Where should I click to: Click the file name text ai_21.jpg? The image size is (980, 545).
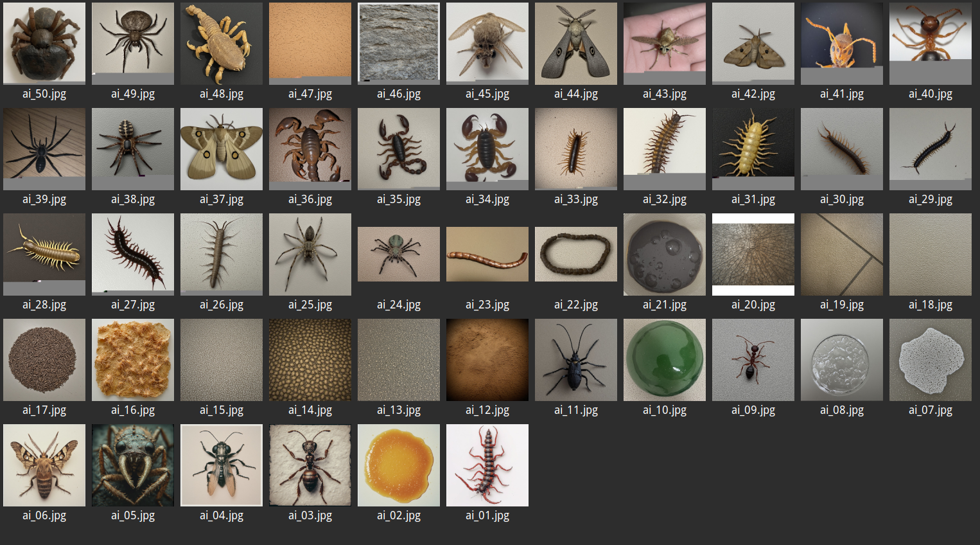[665, 305]
